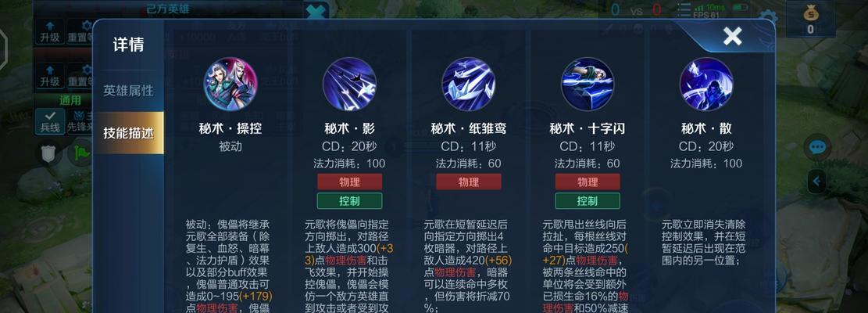
Task: Select the 秘术·十字闪 skill icon
Action: pyautogui.click(x=588, y=85)
